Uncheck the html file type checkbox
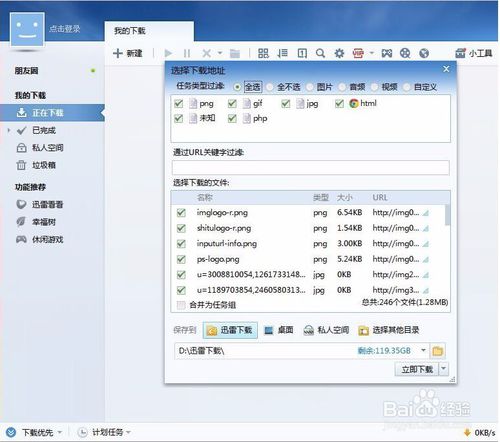500x442 pixels. 339,104
